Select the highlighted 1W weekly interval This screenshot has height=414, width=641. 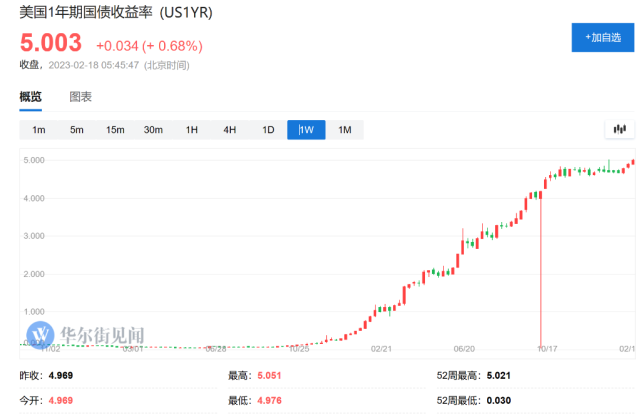point(306,130)
